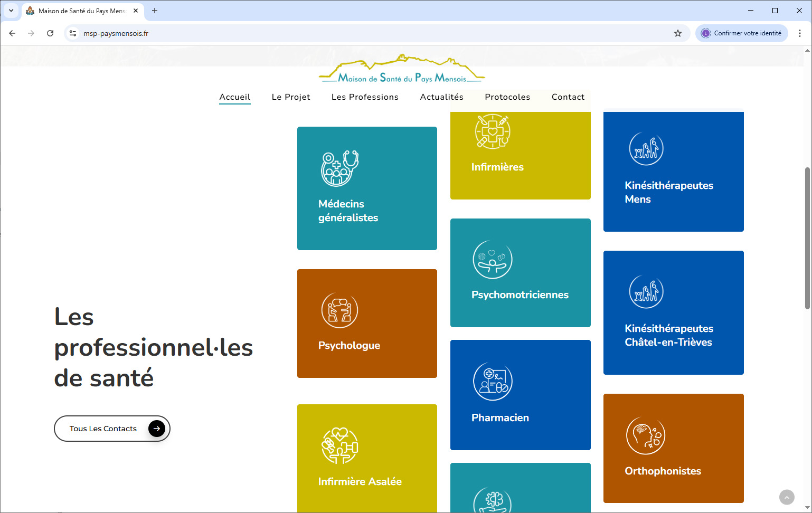
Task: Click the Médecins généralistes stethoscope icon
Action: tap(339, 168)
